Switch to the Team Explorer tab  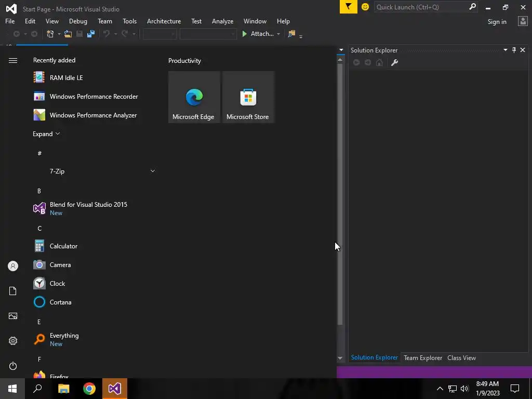423,357
